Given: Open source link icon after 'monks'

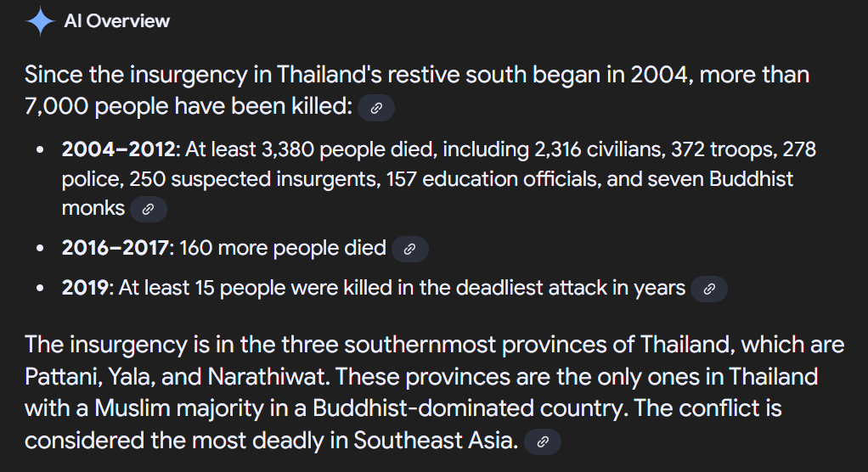Looking at the screenshot, I should (x=149, y=209).
